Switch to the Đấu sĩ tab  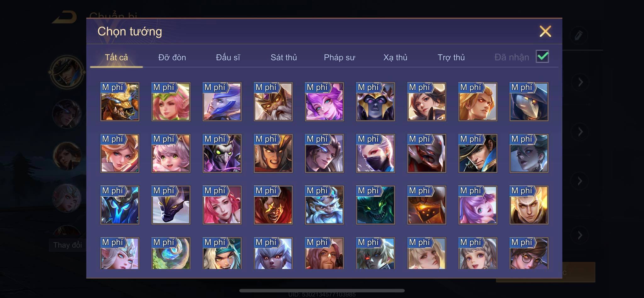pyautogui.click(x=228, y=57)
